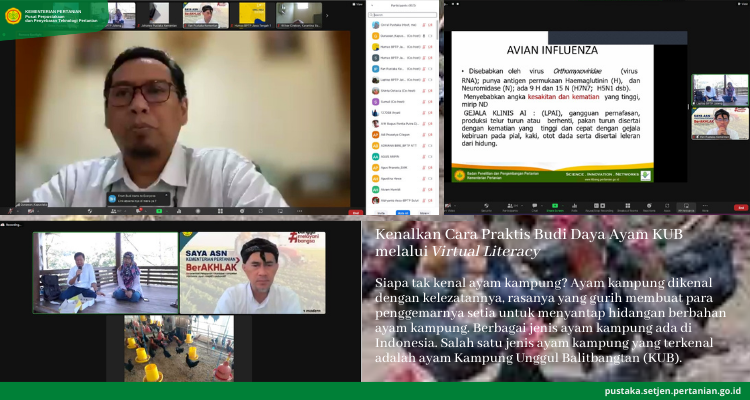Viewport: 750px width, 400px height.
Task: Select yellow-background participant thumbnail in top strip
Action: pos(252,15)
